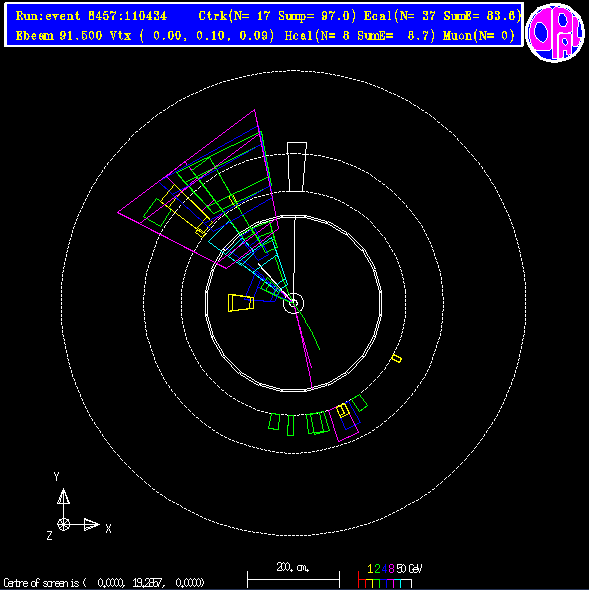Click the magenta track going down from vertex
The image size is (589, 590).
click(304, 347)
